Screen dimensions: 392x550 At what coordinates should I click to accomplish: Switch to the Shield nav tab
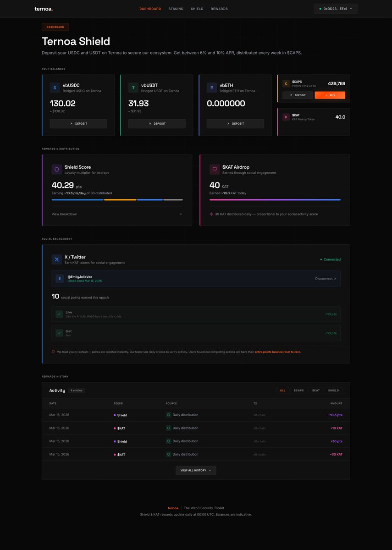[x=197, y=9]
